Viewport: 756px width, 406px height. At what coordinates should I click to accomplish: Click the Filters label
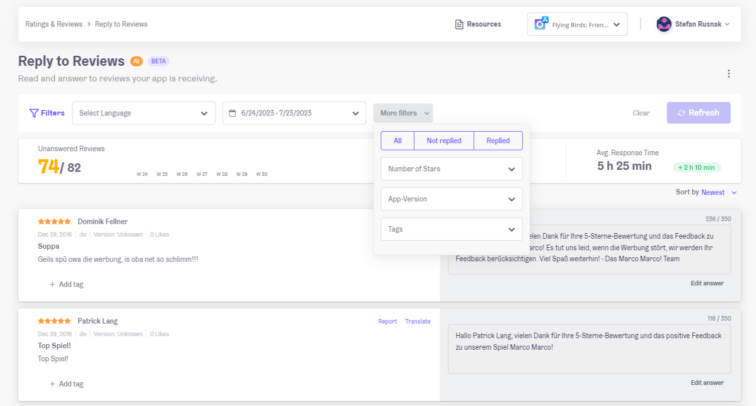tap(53, 113)
